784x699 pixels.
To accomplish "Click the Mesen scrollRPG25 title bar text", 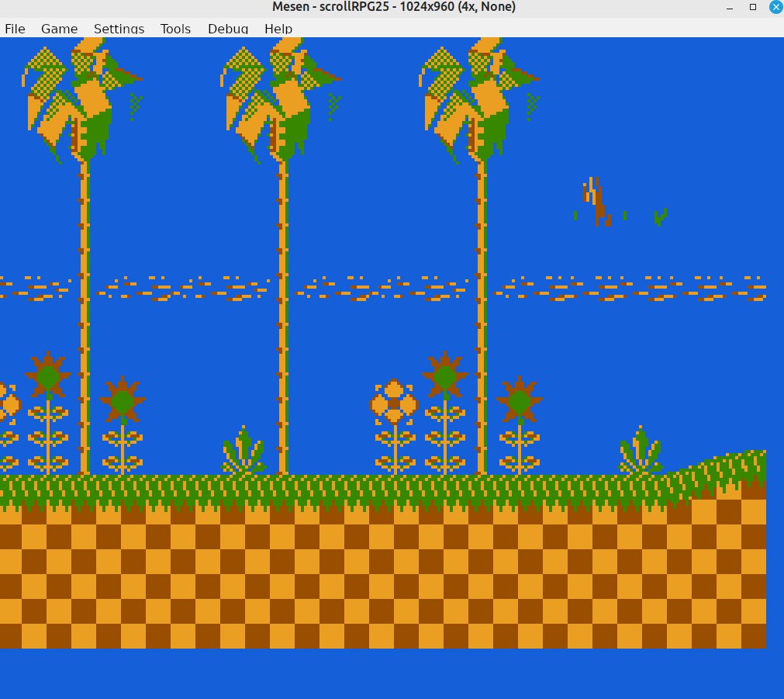I will pyautogui.click(x=393, y=7).
